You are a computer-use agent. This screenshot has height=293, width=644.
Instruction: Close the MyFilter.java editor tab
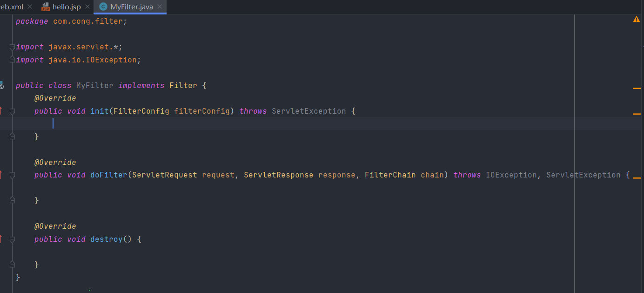pos(160,7)
